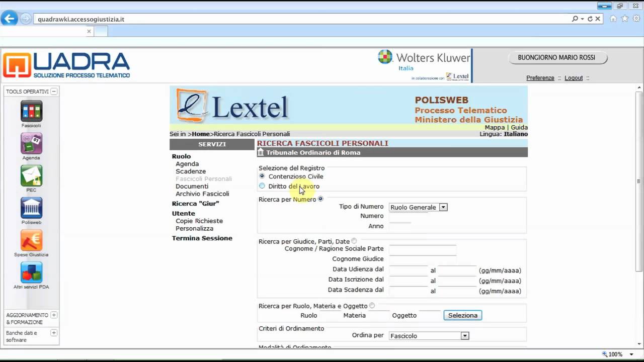Open Agenda in the Servizi menu

tap(187, 164)
